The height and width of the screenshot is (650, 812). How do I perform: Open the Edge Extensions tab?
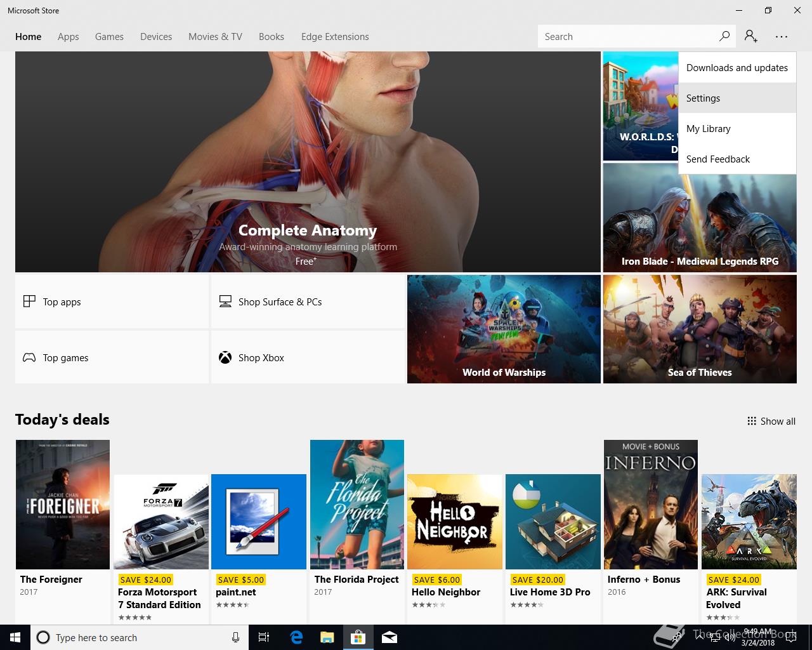click(335, 37)
